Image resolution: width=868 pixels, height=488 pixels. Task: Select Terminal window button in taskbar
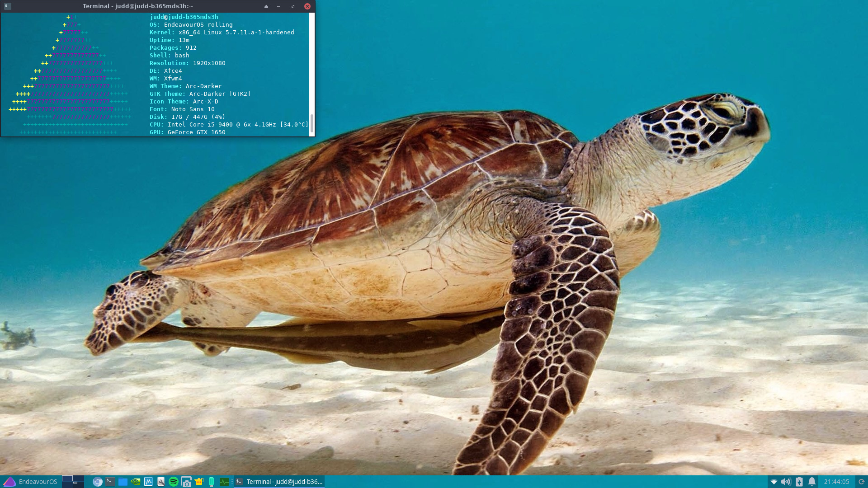[279, 482]
